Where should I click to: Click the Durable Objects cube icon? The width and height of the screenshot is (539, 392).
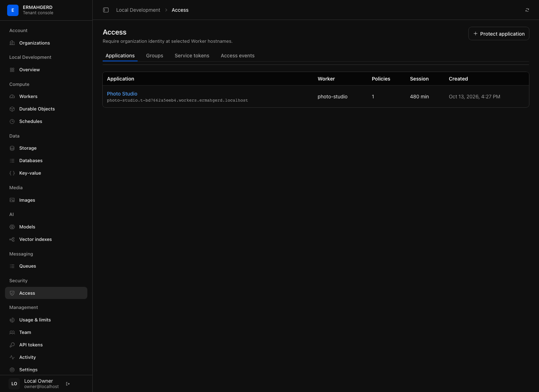click(12, 109)
